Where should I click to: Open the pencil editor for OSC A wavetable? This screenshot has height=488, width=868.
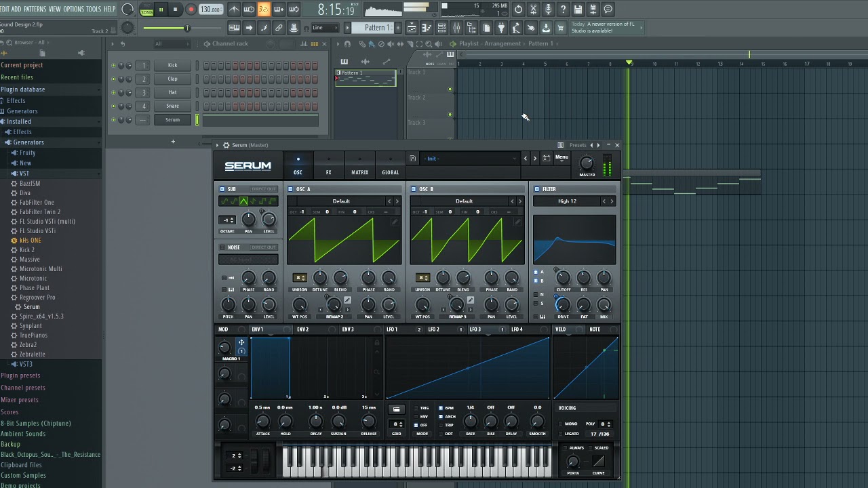pos(395,222)
